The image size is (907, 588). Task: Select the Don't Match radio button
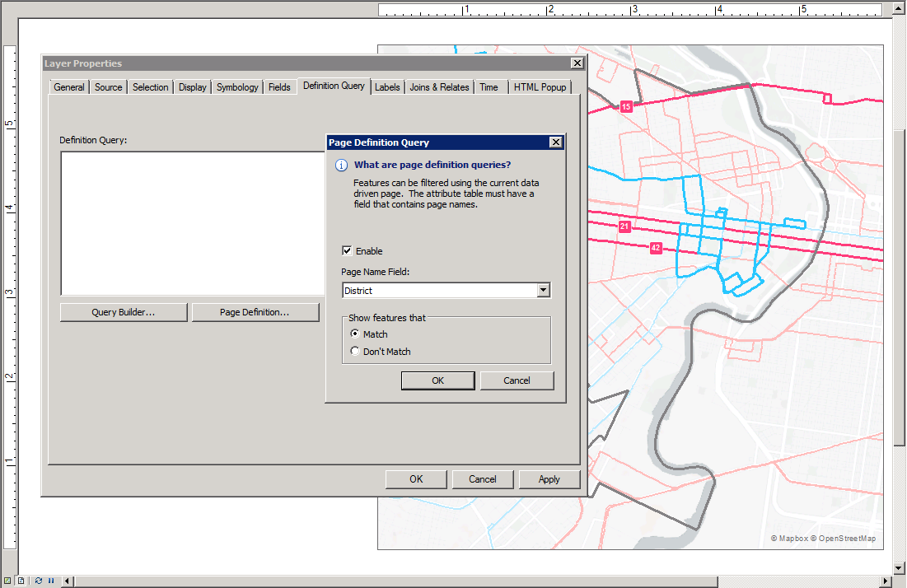coord(355,352)
